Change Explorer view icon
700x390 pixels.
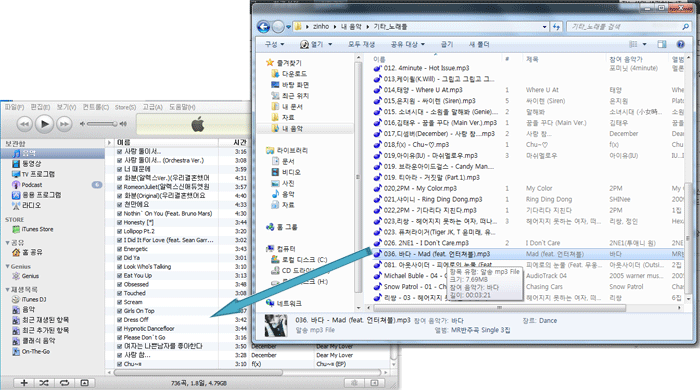tap(633, 44)
